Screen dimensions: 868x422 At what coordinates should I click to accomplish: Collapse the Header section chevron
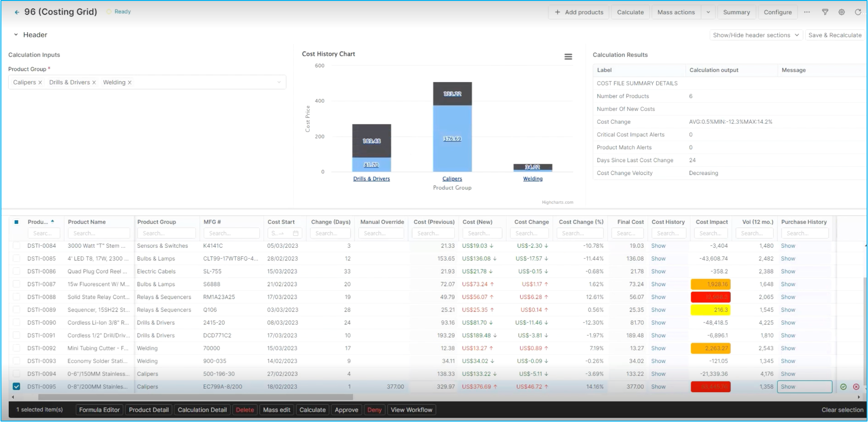pyautogui.click(x=16, y=35)
